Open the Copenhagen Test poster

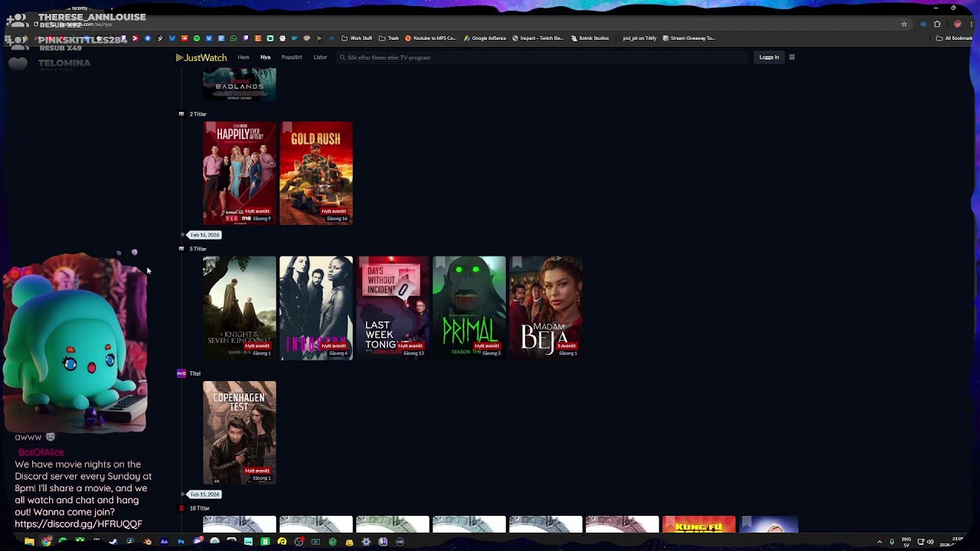click(x=240, y=432)
